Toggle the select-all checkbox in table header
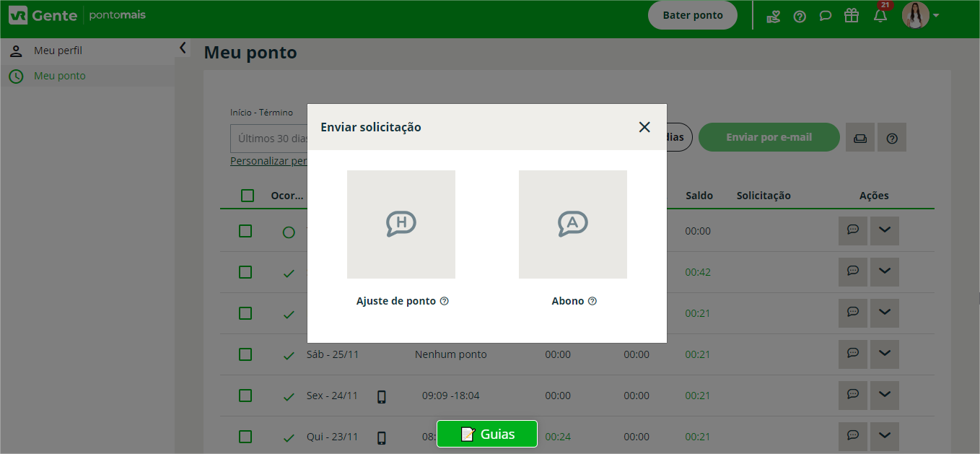Viewport: 980px width, 454px height. click(x=248, y=196)
